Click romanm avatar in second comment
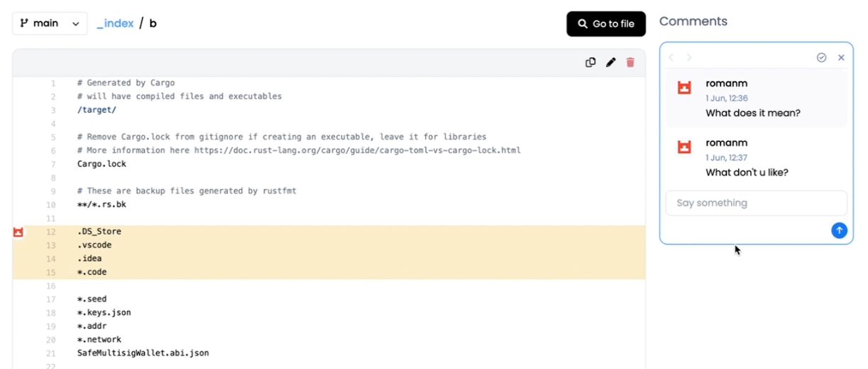 (x=684, y=148)
